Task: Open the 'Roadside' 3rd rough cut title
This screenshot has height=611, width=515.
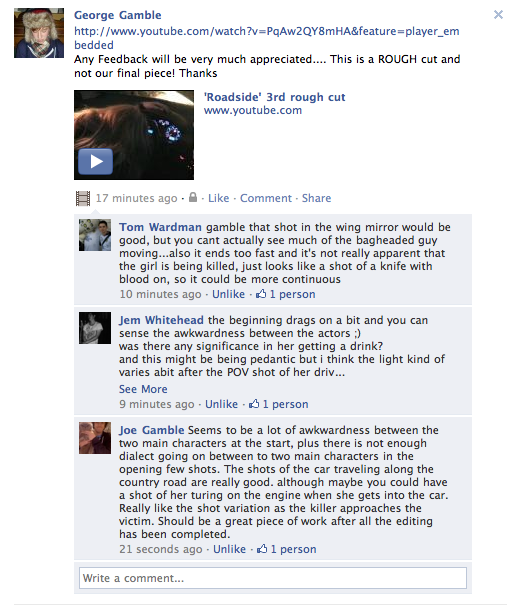Action: tap(275, 97)
